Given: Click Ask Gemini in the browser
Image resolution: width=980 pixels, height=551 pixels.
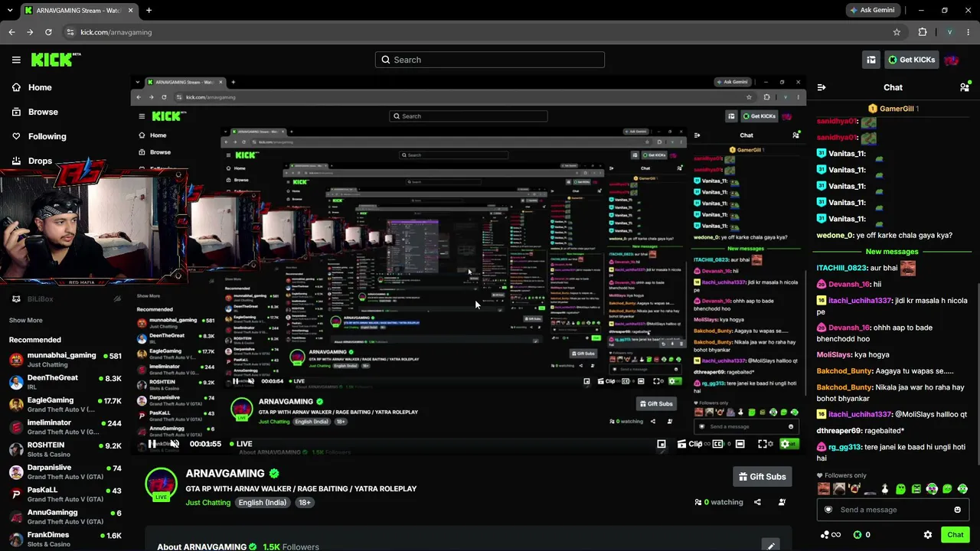Looking at the screenshot, I should pos(871,10).
